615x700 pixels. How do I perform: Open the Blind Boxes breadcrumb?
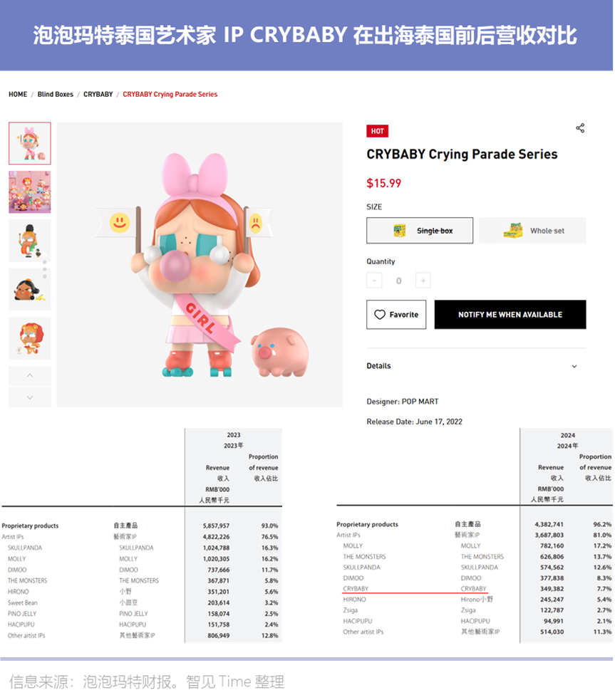[x=56, y=94]
